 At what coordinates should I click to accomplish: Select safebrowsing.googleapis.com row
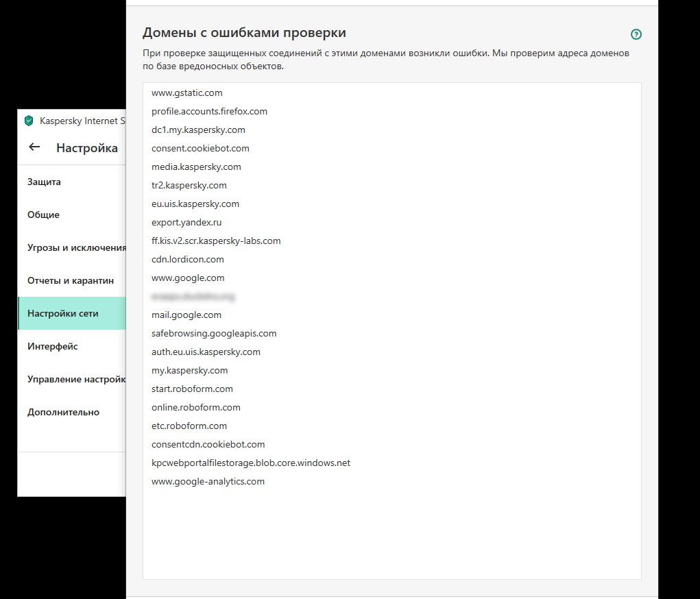[392, 333]
